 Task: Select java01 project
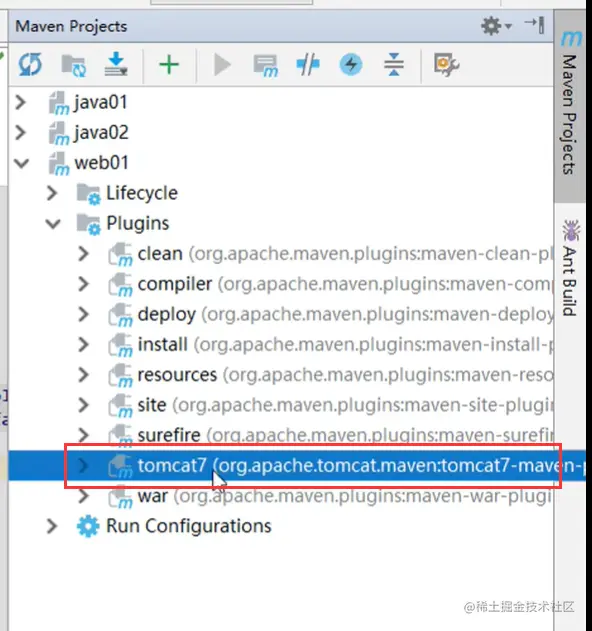click(100, 102)
